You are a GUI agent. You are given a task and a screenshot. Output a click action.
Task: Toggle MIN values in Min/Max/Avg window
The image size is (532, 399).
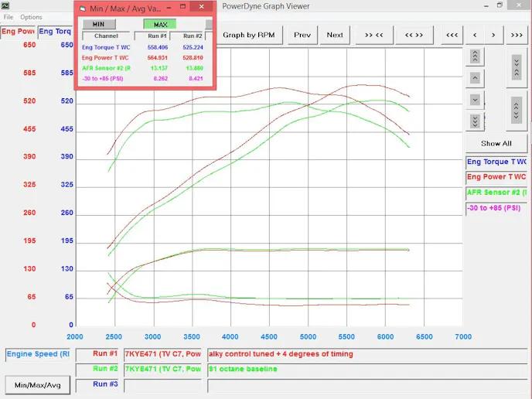point(104,24)
